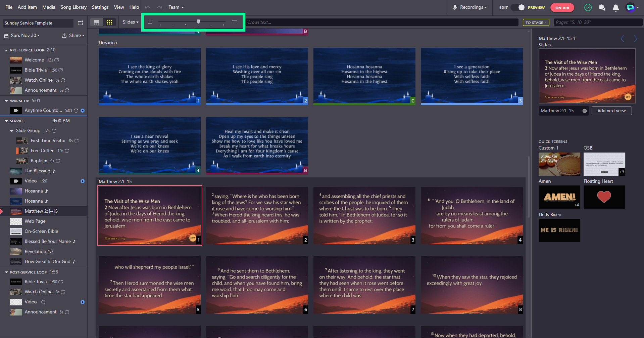The width and height of the screenshot is (644, 338).
Task: Go to next slide using right chevron
Action: pos(635,39)
